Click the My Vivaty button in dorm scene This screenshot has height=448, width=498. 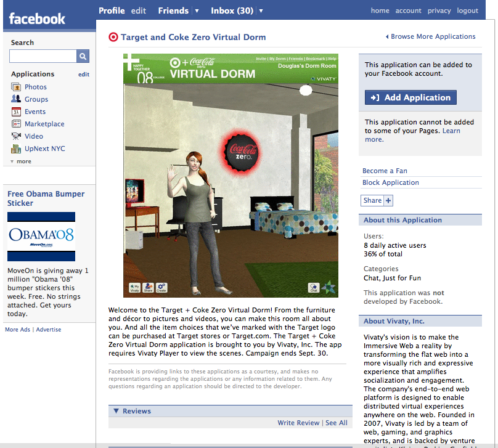coord(134,288)
